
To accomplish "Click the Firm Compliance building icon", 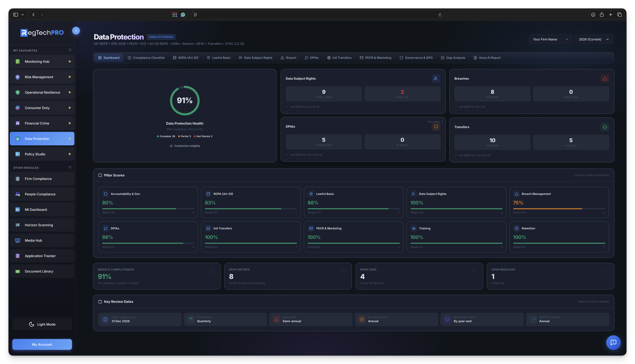I will tap(18, 179).
